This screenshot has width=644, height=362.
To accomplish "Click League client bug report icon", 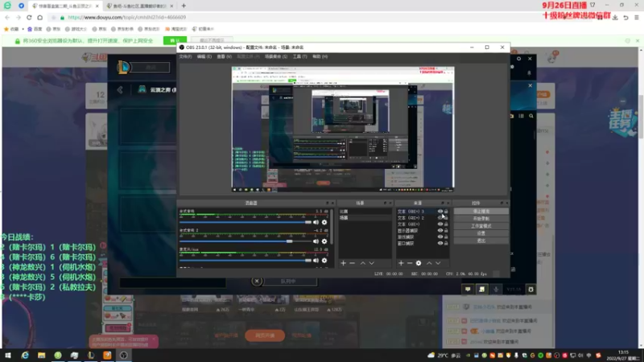I will coord(530,290).
